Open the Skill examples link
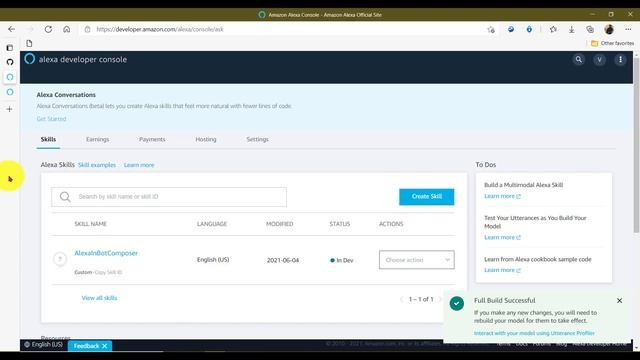640x360 pixels. (x=97, y=165)
